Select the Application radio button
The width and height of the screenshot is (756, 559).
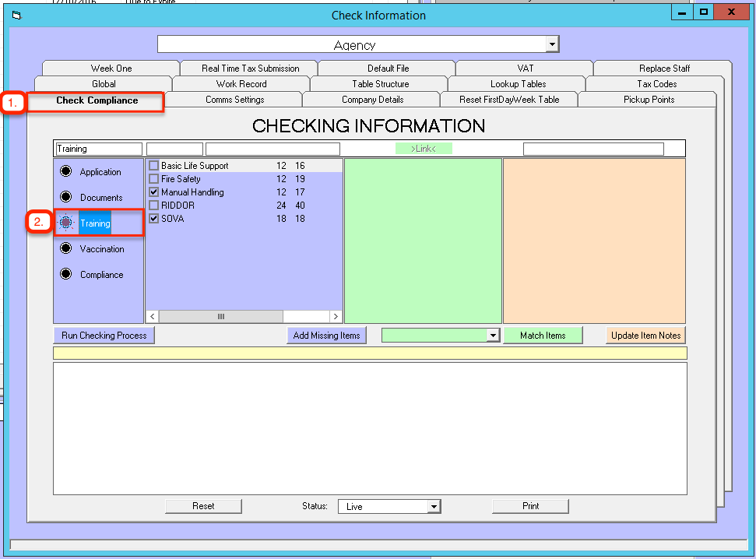pos(66,172)
